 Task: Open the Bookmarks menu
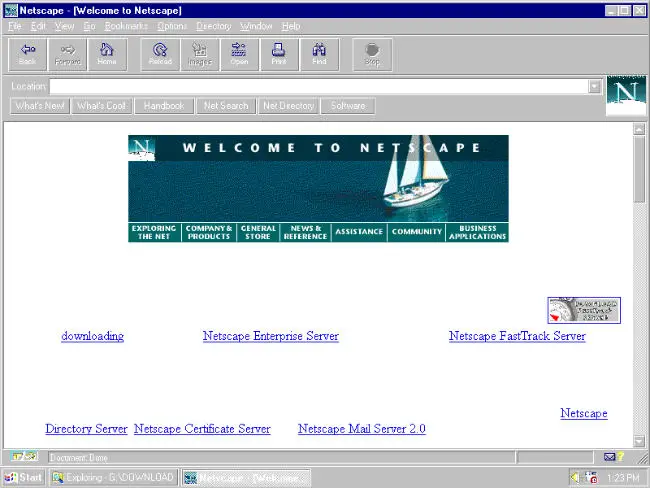(126, 26)
